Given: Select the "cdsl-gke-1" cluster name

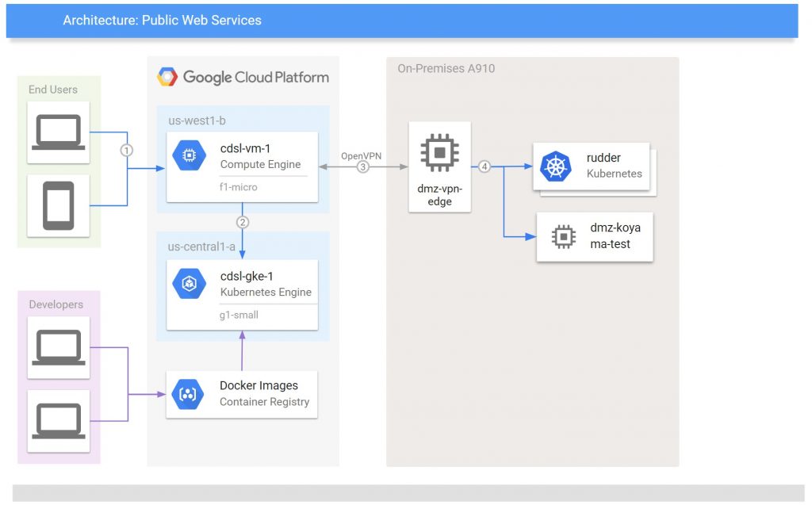Looking at the screenshot, I should pyautogui.click(x=247, y=277).
